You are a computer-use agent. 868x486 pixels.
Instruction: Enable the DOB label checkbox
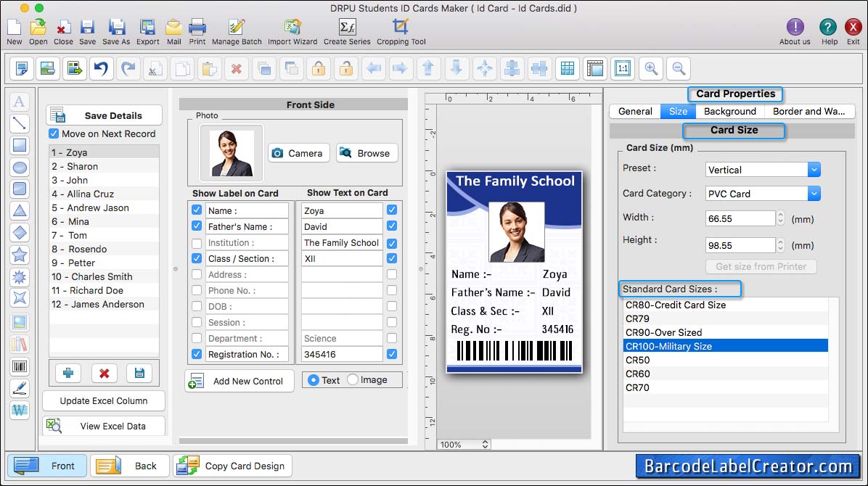tap(197, 306)
